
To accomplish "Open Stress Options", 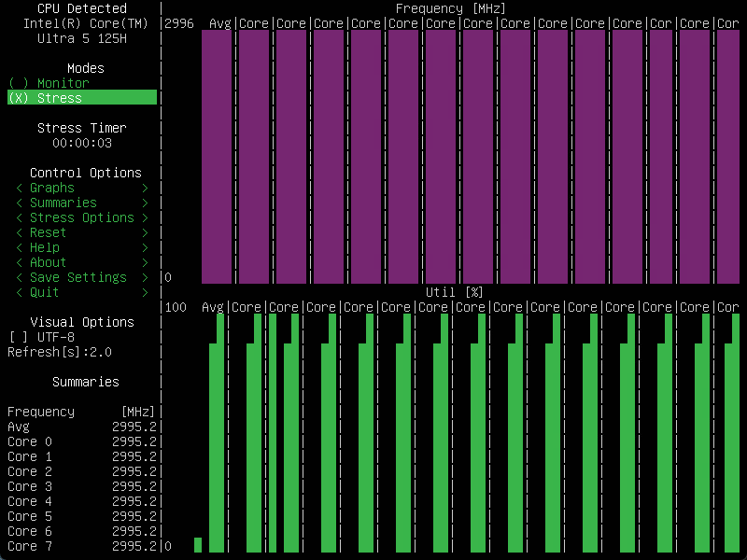I will point(82,217).
